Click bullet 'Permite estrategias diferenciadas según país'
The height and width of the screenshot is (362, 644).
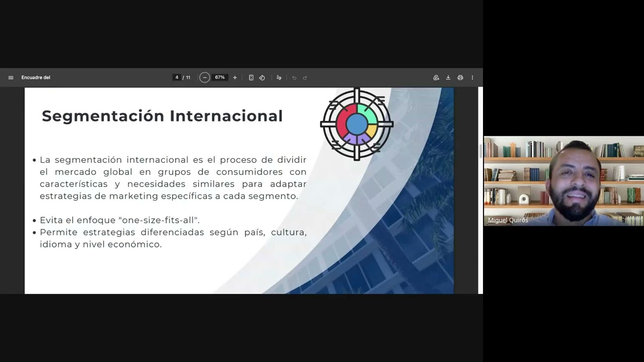pyautogui.click(x=173, y=238)
